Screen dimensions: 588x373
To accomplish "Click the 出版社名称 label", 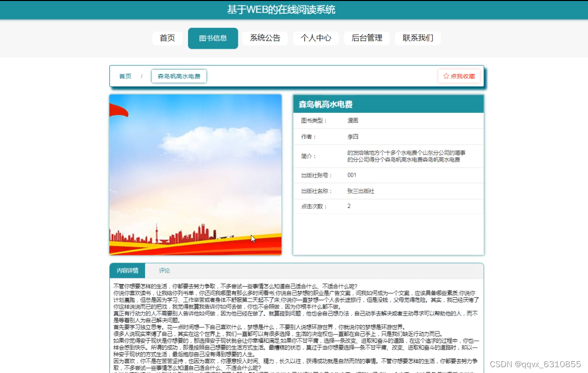I will pos(316,191).
